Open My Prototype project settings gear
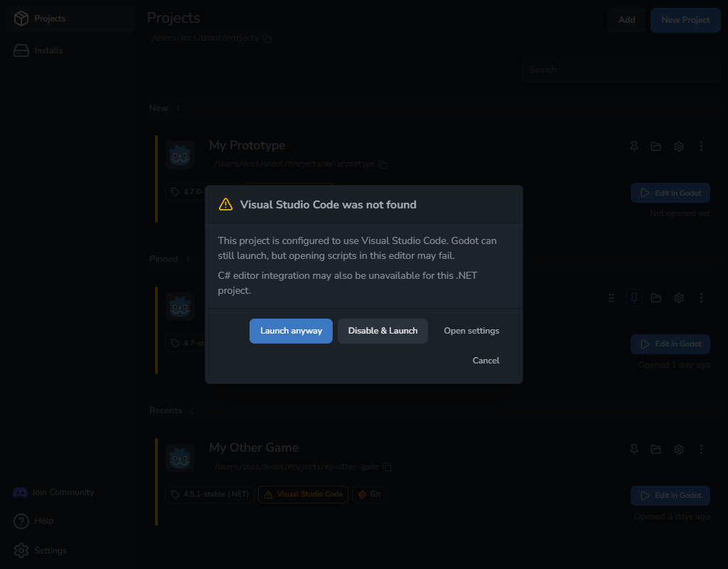Image resolution: width=728 pixels, height=569 pixels. pos(679,147)
